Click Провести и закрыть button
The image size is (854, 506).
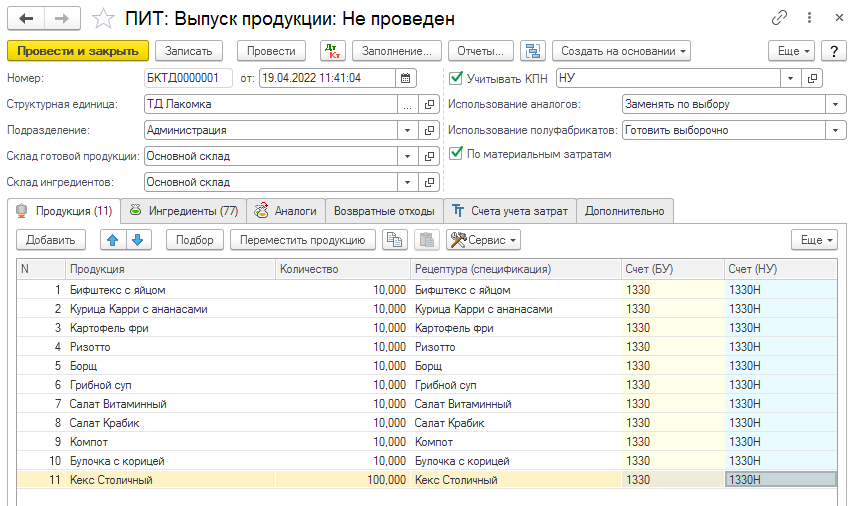(77, 51)
